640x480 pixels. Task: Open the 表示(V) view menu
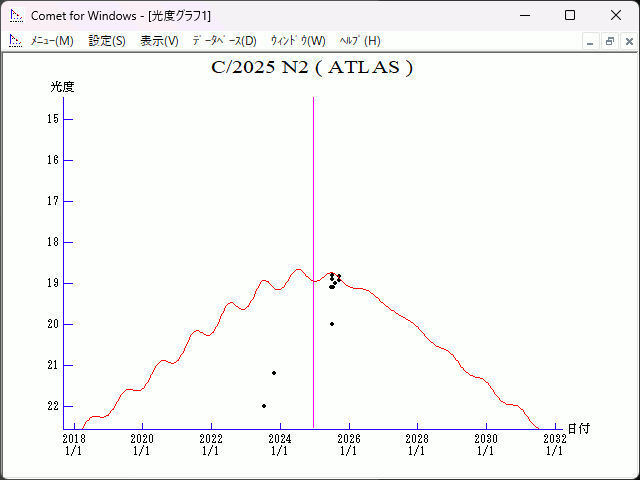click(159, 41)
